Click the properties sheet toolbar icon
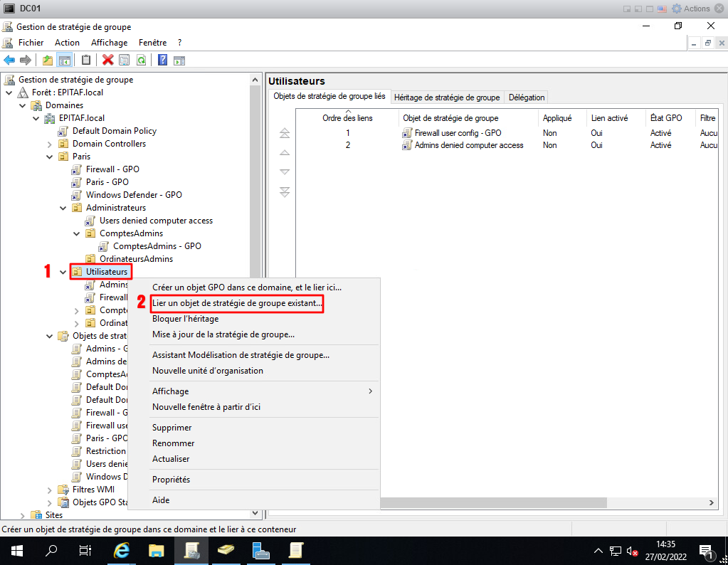This screenshot has height=565, width=728. pos(124,60)
